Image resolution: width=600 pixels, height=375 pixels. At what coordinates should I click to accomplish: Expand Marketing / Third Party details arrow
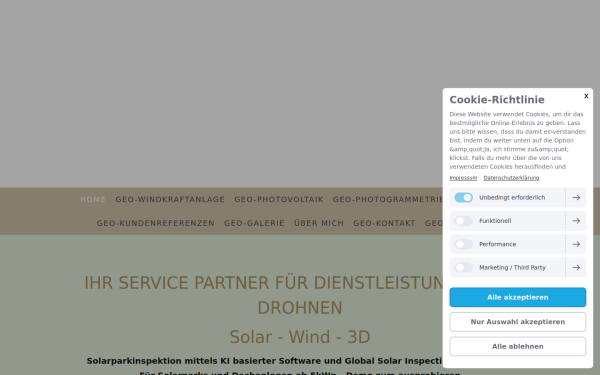576,267
